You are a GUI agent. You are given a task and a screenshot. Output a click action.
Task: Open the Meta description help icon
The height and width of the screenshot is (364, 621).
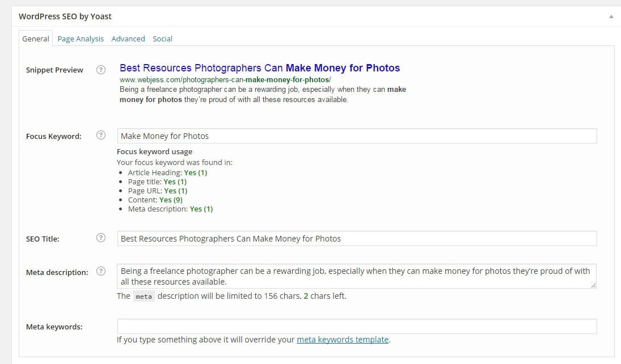tap(101, 271)
